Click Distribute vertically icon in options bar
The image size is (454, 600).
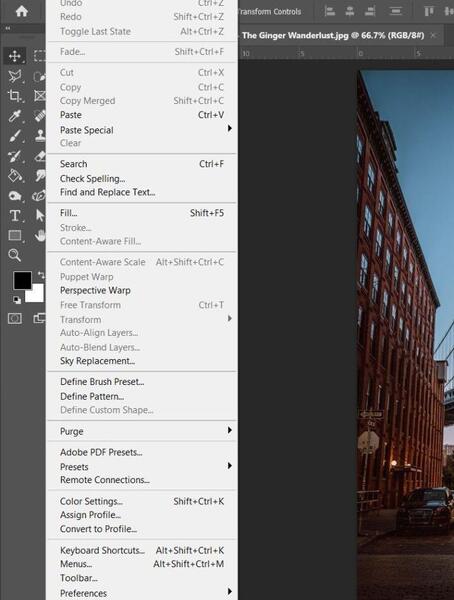click(x=395, y=11)
